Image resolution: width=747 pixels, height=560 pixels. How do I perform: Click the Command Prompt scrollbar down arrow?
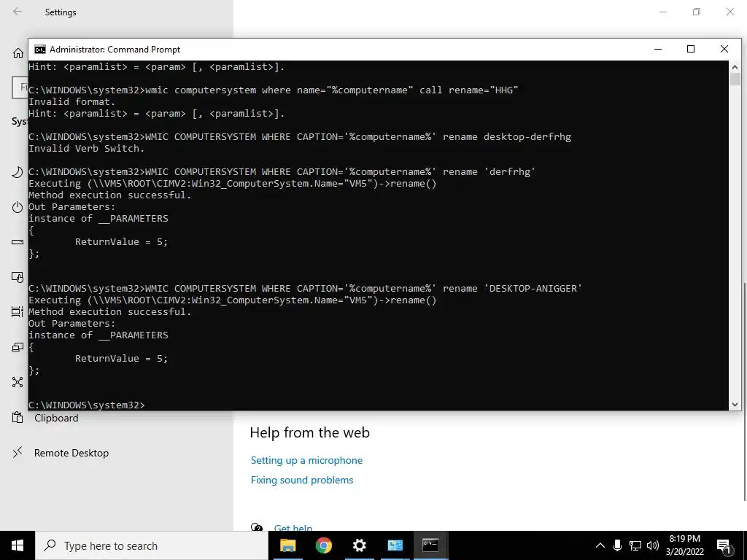point(735,404)
